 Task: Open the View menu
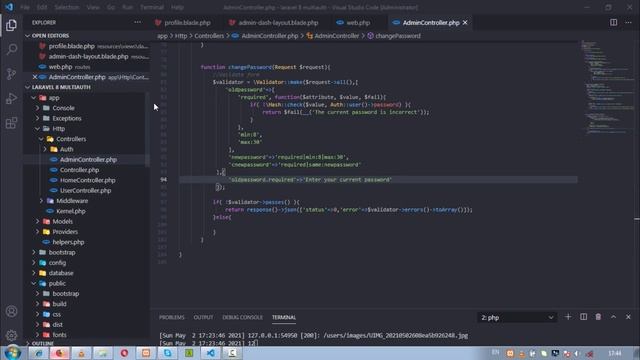coord(93,7)
